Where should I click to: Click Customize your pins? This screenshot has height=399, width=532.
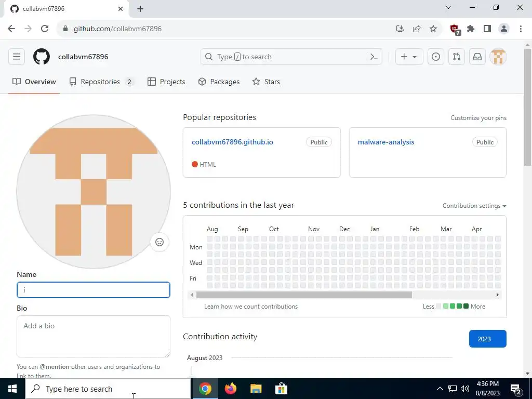coord(478,118)
